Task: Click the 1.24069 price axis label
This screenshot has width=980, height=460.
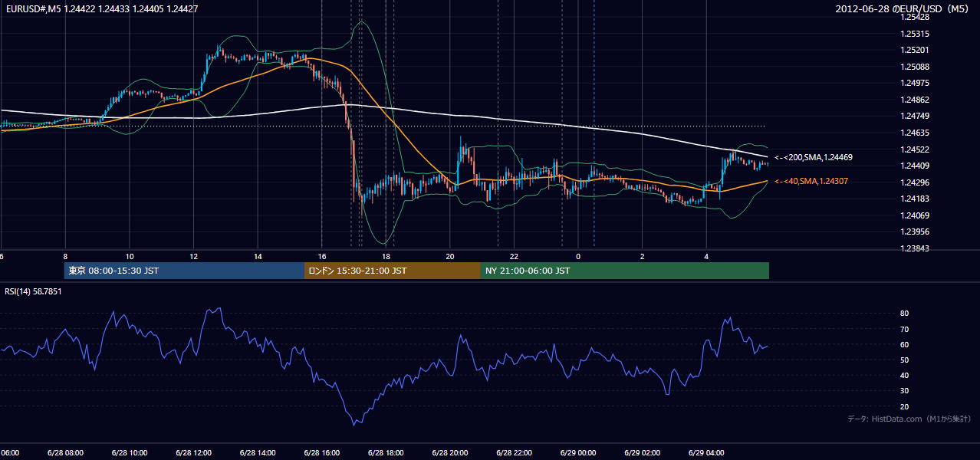Action: coord(915,215)
